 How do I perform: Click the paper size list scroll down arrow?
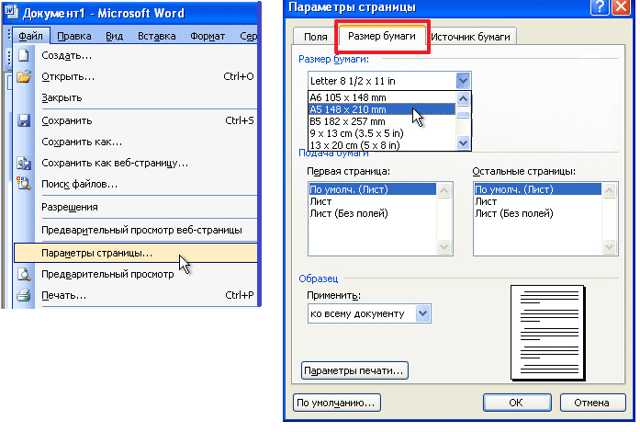point(463,143)
